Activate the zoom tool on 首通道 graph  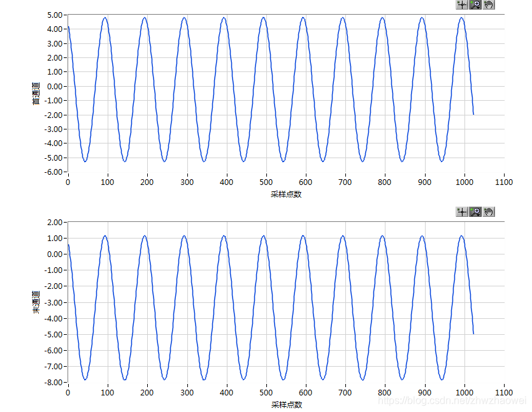pos(475,4)
